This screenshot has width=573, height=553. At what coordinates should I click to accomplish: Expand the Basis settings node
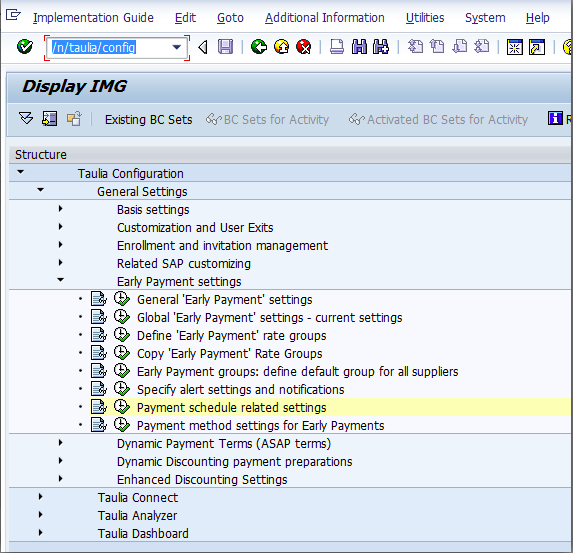(61, 209)
